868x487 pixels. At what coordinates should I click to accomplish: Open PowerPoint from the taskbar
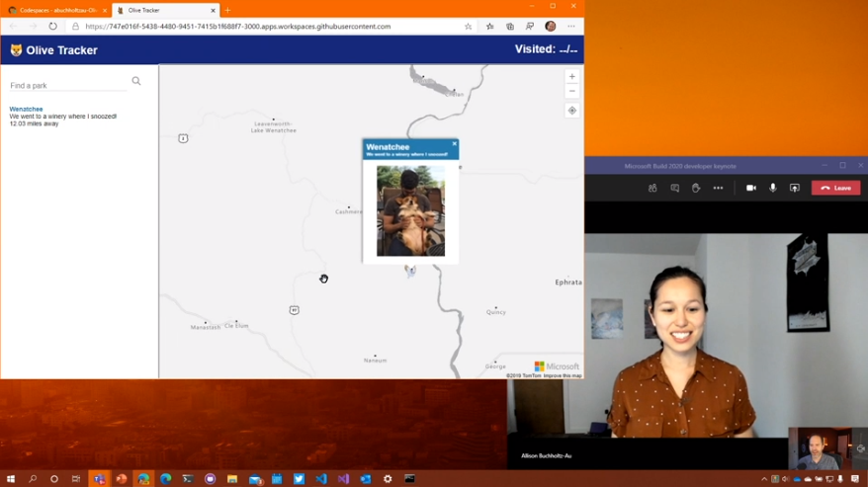(122, 479)
